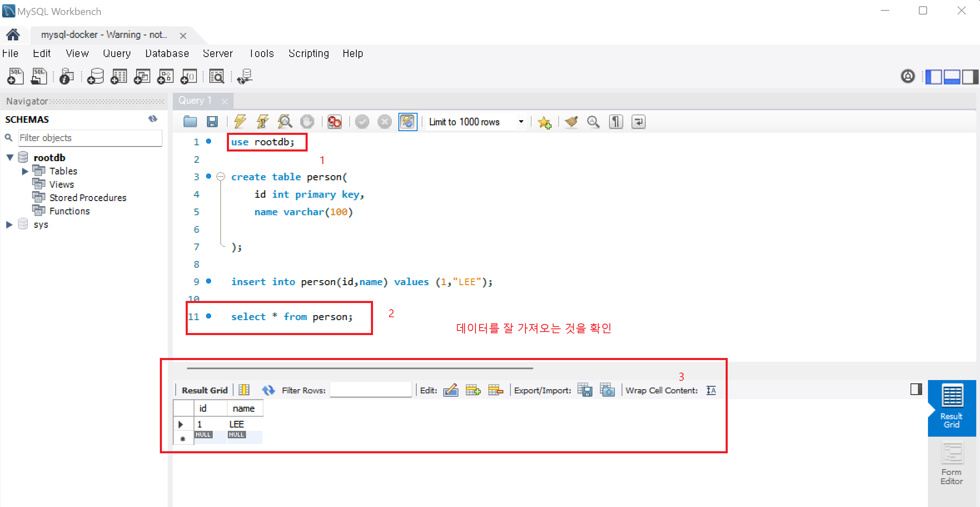Switch to the Query 1 tab
This screenshot has width=980, height=507.
(x=195, y=101)
